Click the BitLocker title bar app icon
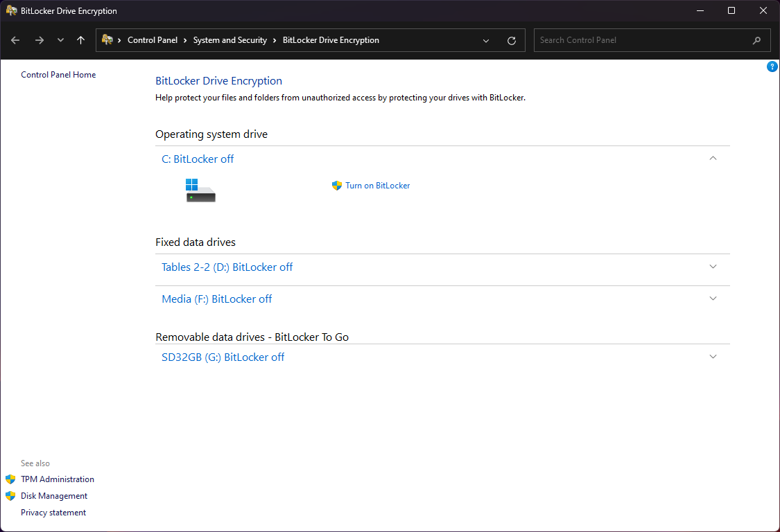This screenshot has height=532, width=780. (x=11, y=10)
